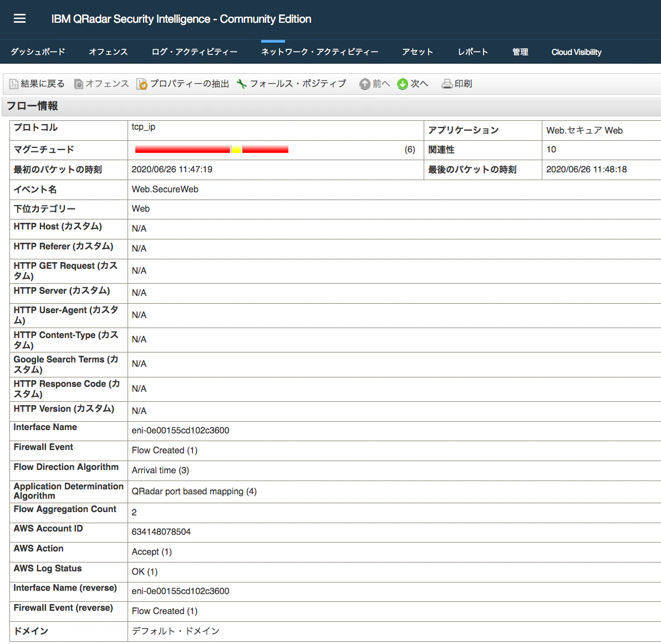Click the Firewall Event (reverse) value
This screenshot has height=644, width=661.
point(164,611)
